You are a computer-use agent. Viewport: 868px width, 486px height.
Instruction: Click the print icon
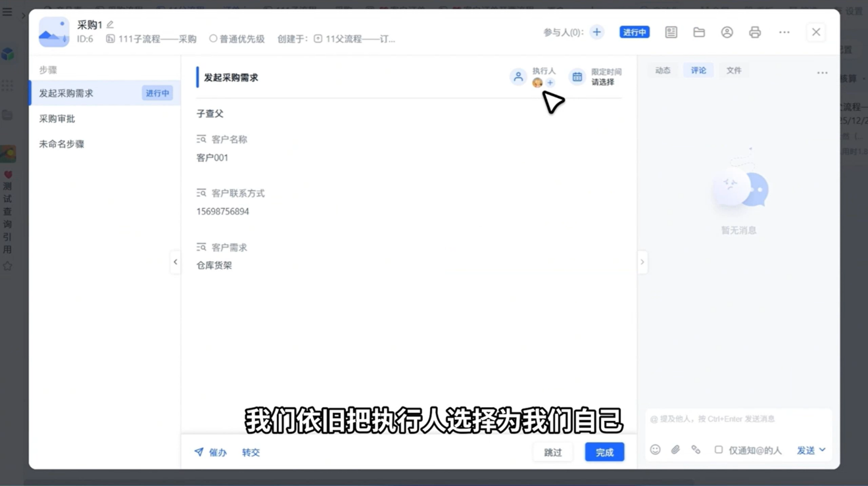[x=755, y=32]
